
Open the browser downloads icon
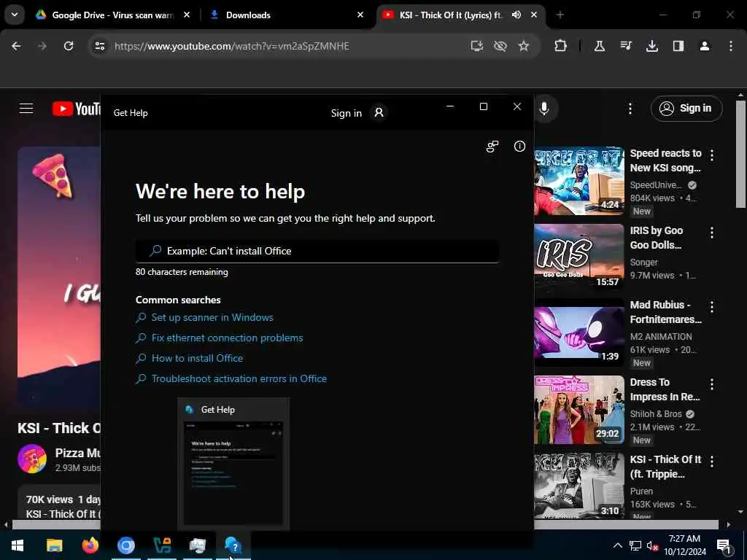651,46
